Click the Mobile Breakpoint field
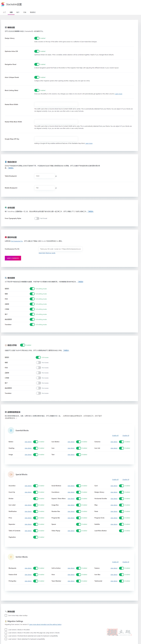Image resolution: width=141 pixels, height=644 pixels. tap(44, 188)
